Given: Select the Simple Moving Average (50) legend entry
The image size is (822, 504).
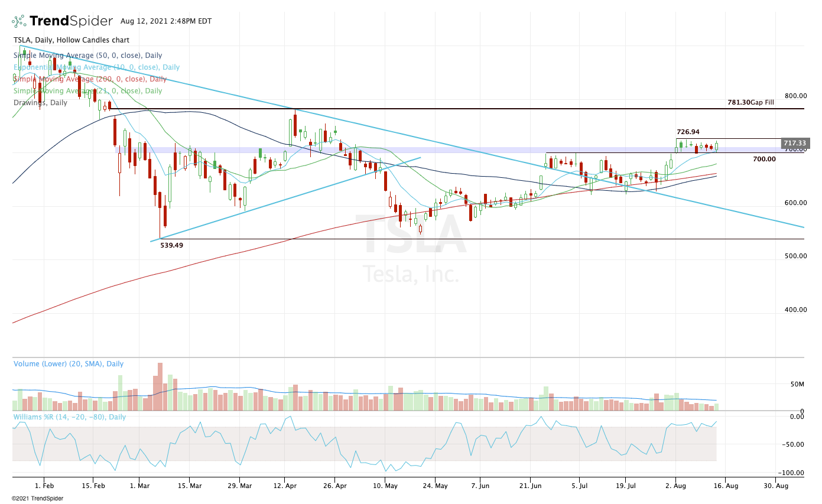Looking at the screenshot, I should pyautogui.click(x=88, y=55).
